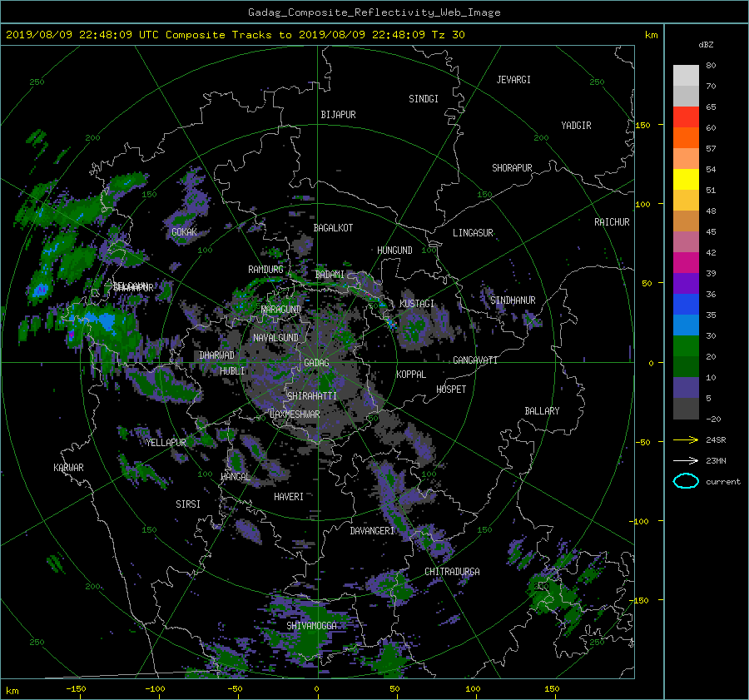Viewport: 749px width, 700px height.
Task: Click the LINGASUR city label
Action: click(473, 233)
